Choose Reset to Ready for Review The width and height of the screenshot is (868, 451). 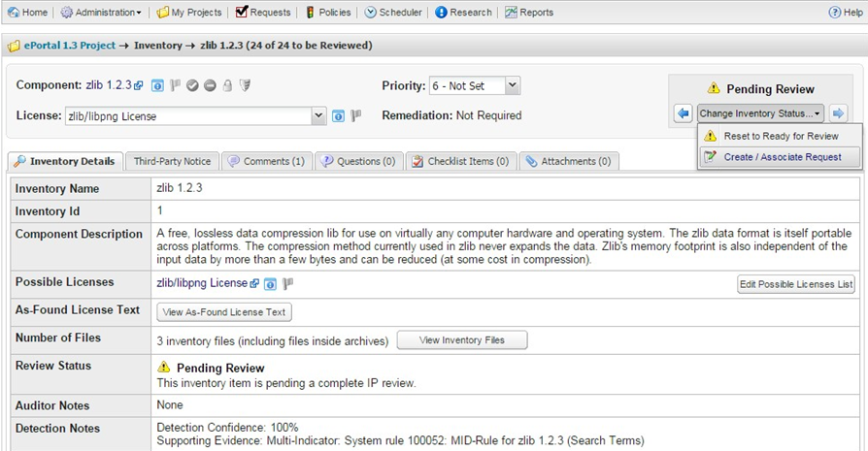(x=781, y=136)
